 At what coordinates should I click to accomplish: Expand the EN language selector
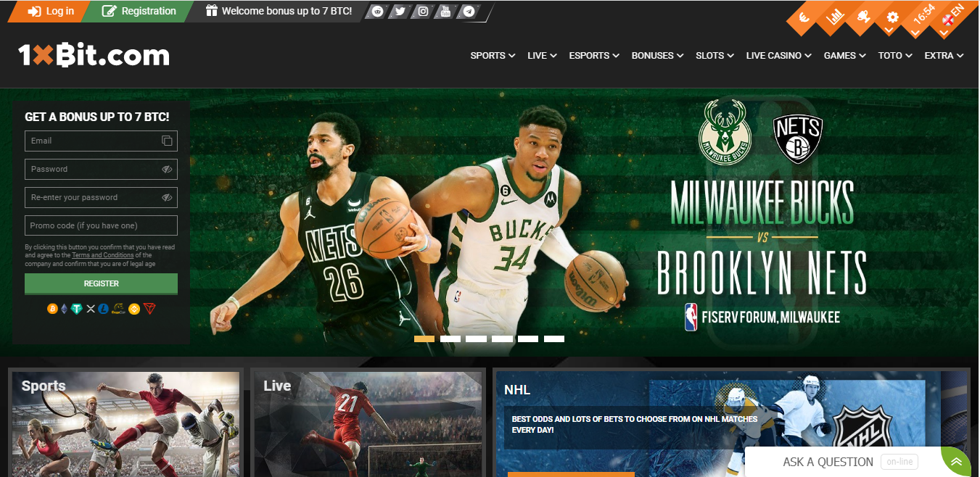click(953, 16)
